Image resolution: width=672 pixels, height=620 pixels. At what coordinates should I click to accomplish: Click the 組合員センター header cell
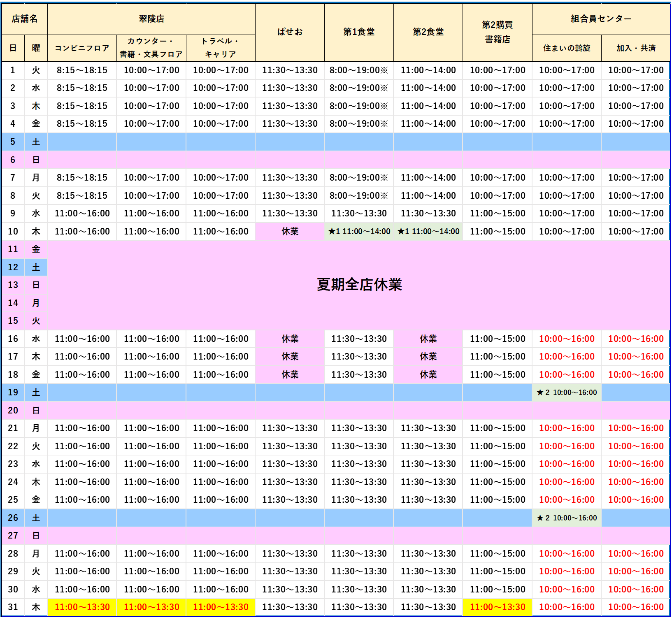602,19
